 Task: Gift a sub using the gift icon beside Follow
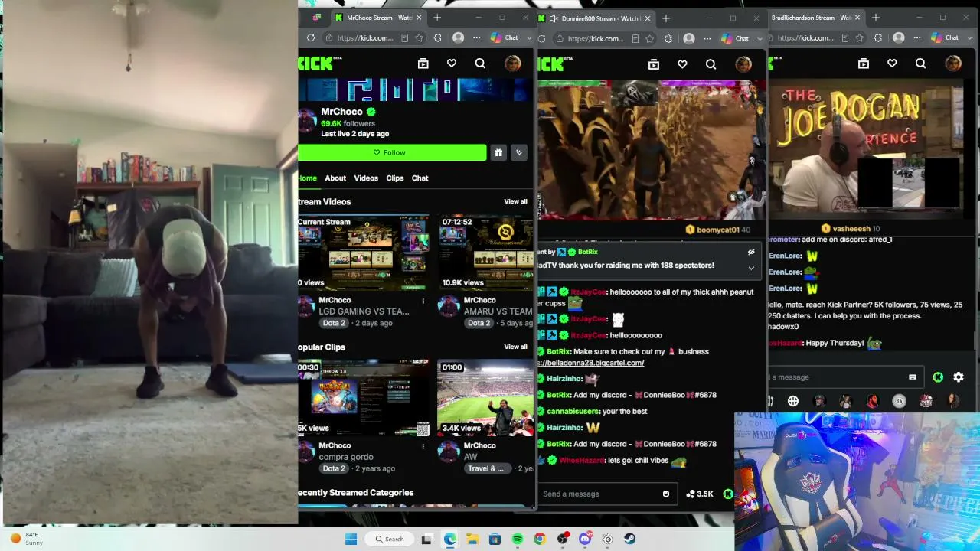[498, 152]
